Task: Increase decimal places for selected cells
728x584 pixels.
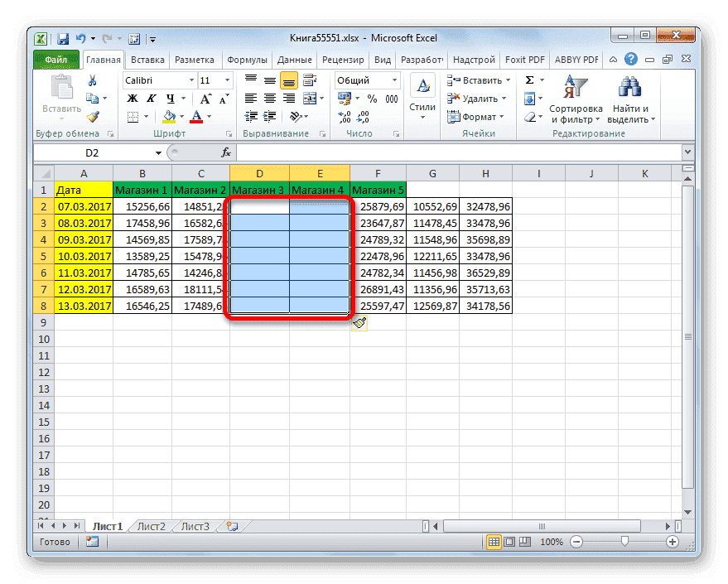Action: tap(345, 117)
